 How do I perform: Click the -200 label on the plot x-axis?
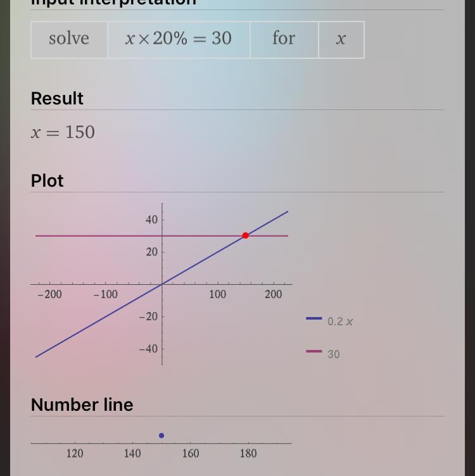(x=49, y=295)
